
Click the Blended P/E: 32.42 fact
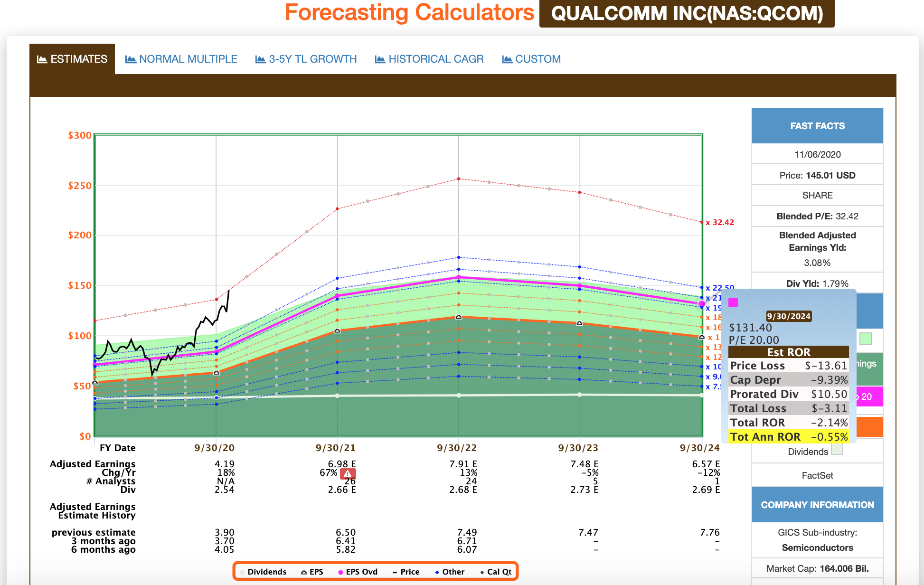[817, 216]
